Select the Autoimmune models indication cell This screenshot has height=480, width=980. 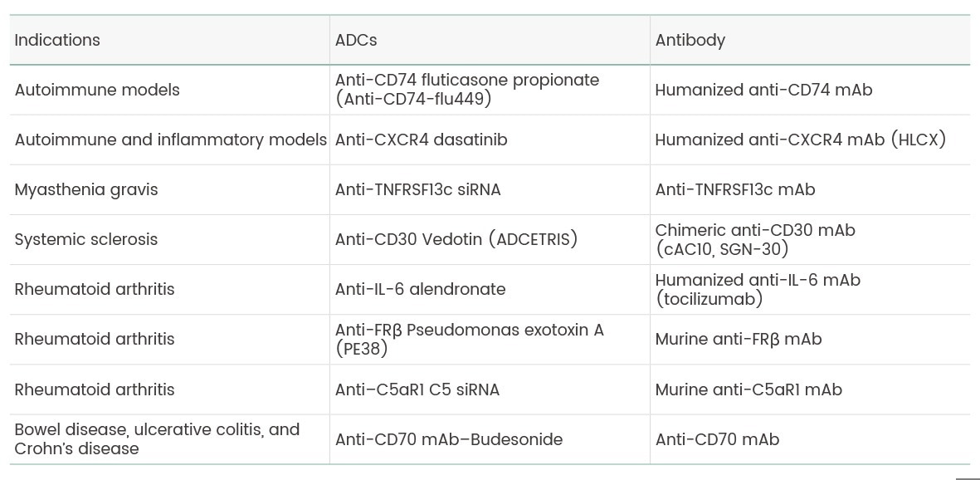point(97,90)
